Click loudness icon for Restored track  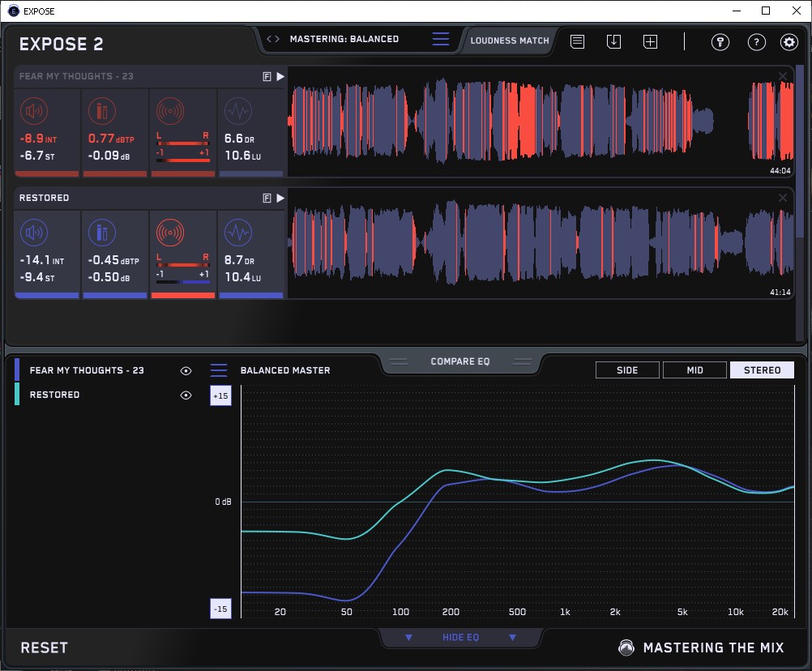pos(34,233)
